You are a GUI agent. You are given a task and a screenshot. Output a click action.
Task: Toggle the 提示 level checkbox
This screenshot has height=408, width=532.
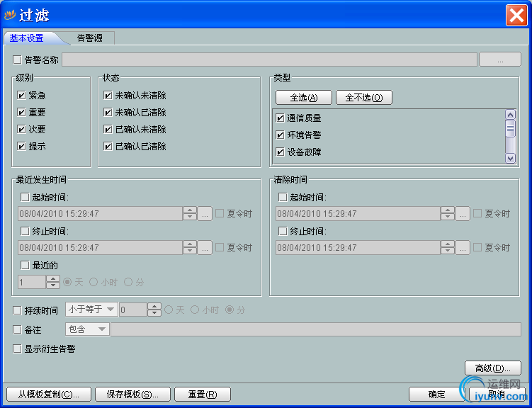21,146
